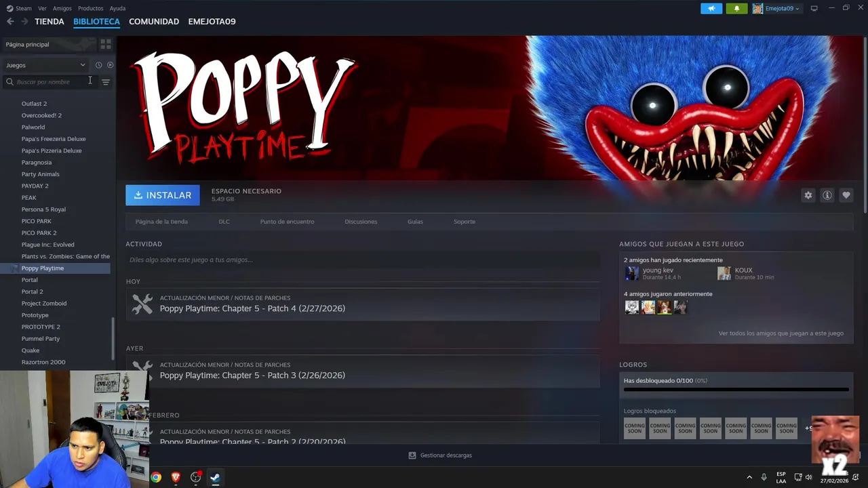This screenshot has width=868, height=488.
Task: Click wrench icon beside the Patch 4 update
Action: [x=142, y=304]
